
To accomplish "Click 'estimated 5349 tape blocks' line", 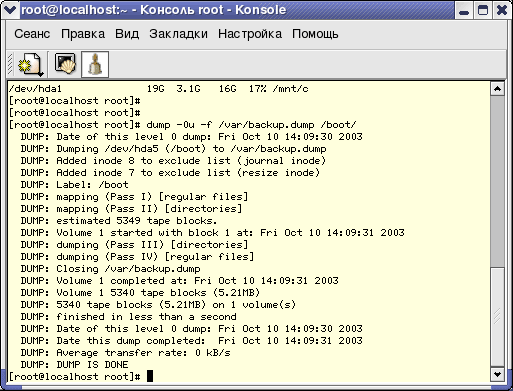I will [x=119, y=221].
